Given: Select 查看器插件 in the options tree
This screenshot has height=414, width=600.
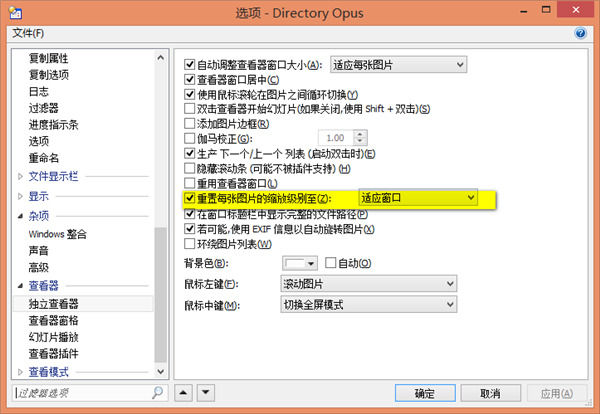Looking at the screenshot, I should tap(54, 354).
